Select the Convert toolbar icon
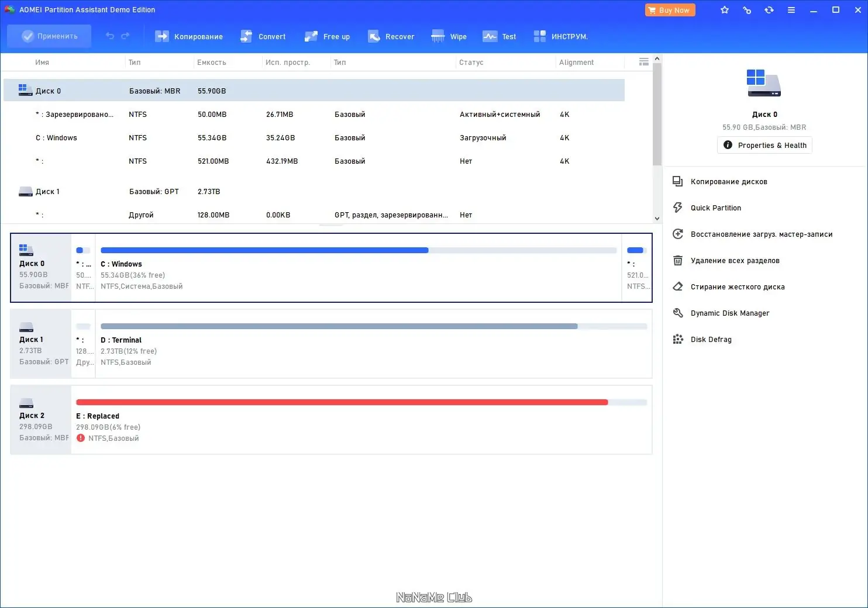Image resolution: width=868 pixels, height=608 pixels. point(246,36)
